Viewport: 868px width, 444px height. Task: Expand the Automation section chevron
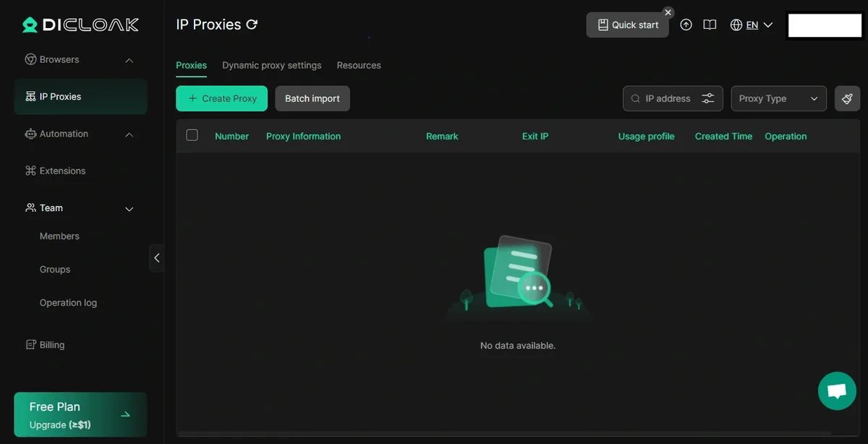(x=129, y=135)
